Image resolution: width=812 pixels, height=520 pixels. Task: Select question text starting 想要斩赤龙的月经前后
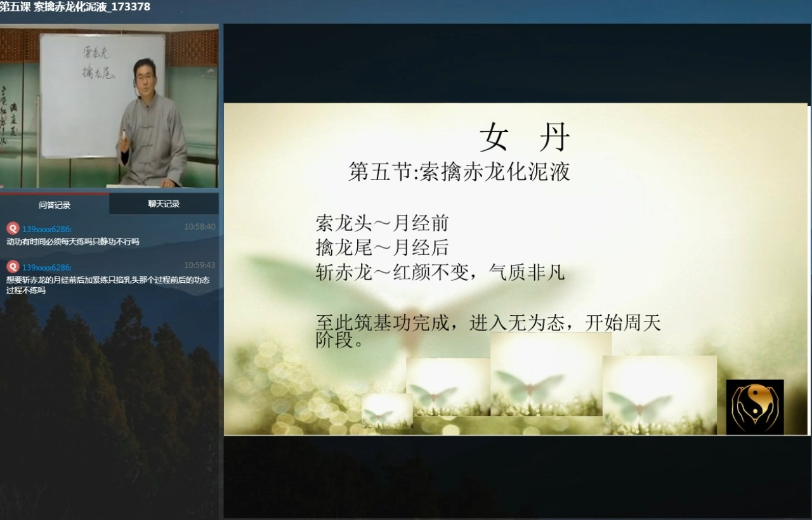(x=108, y=285)
